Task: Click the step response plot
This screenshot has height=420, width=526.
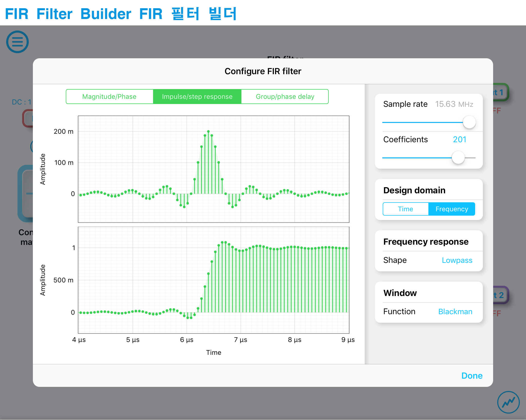Action: (x=213, y=280)
